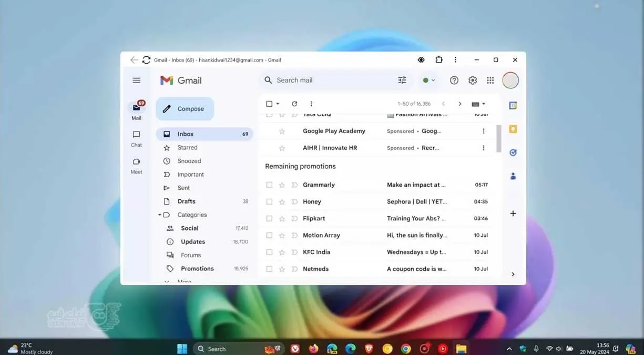
Task: Open the Social category
Action: point(205,228)
